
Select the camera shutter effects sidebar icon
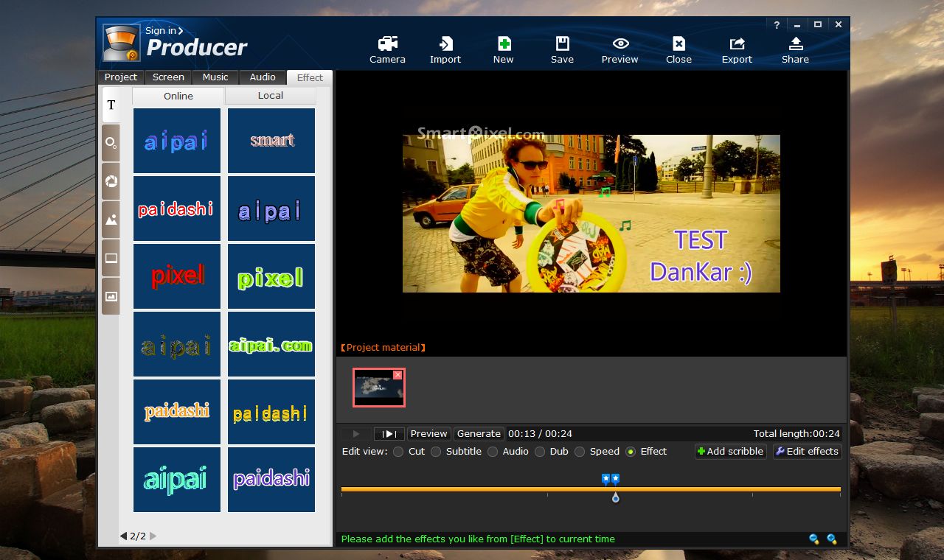click(x=111, y=181)
